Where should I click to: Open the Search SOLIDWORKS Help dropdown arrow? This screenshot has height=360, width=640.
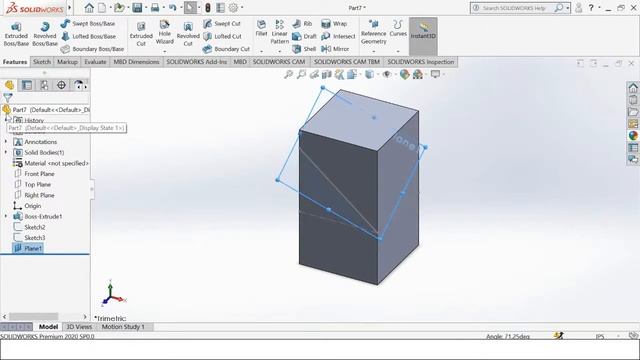click(x=567, y=8)
